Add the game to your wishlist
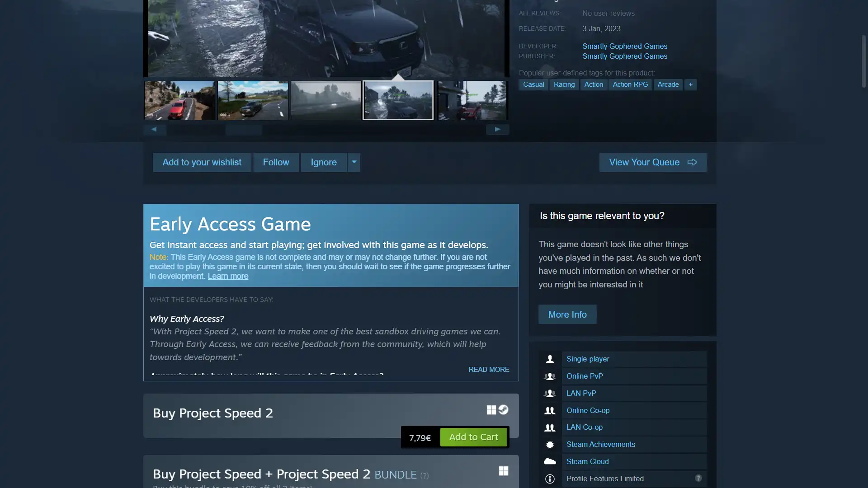Viewport: 868px width, 488px height. click(x=202, y=162)
